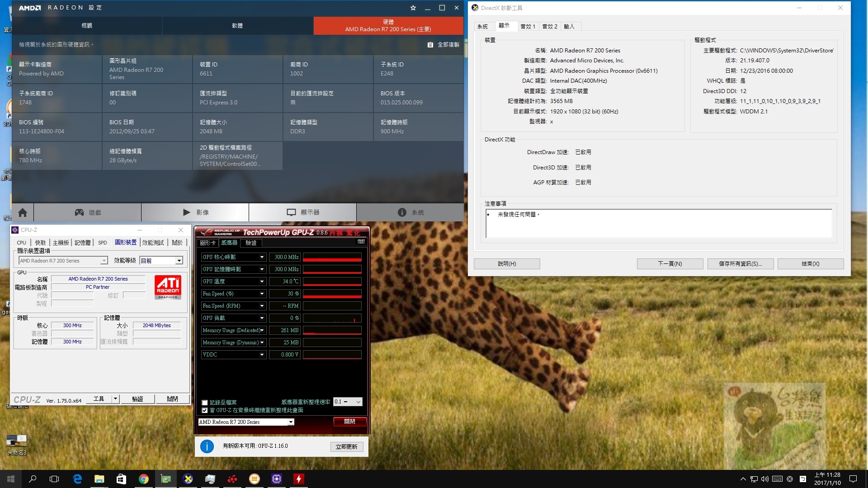
Task: Open the video play icon tab in Radeon Settings
Action: pos(195,212)
